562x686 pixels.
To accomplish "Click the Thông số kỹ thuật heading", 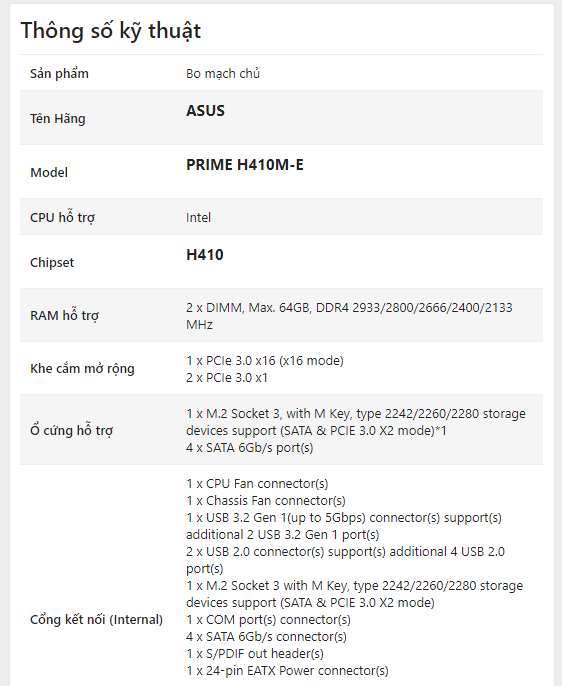I will pyautogui.click(x=111, y=31).
